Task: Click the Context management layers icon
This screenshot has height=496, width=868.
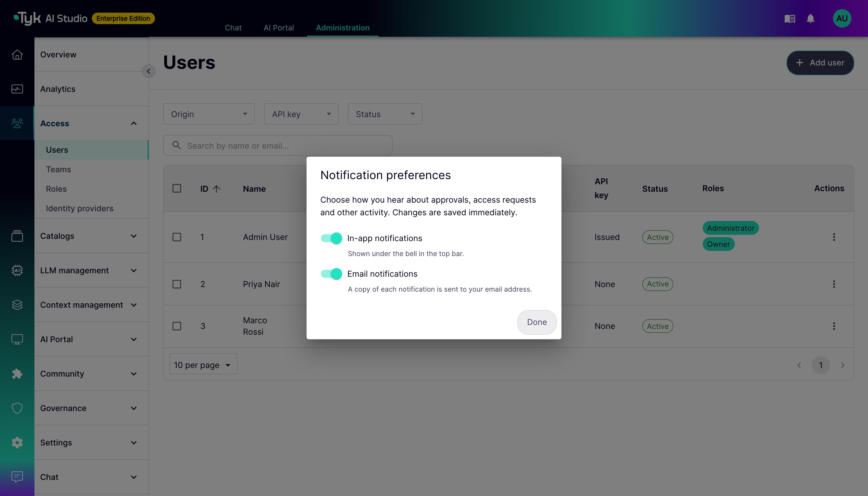Action: pyautogui.click(x=17, y=305)
